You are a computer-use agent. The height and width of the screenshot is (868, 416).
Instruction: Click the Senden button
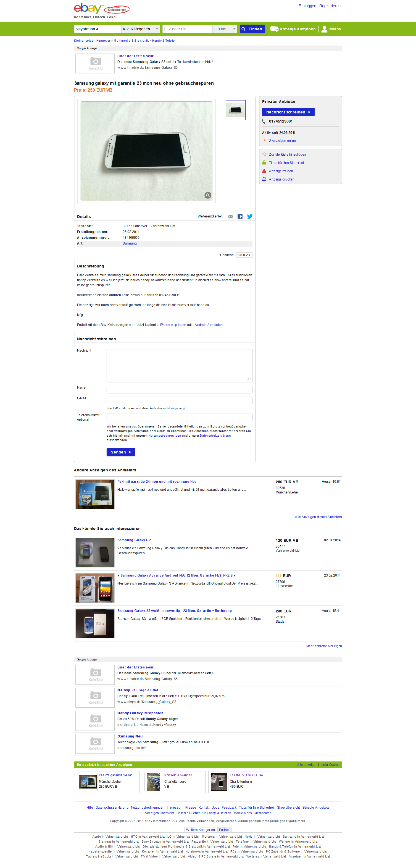121,452
